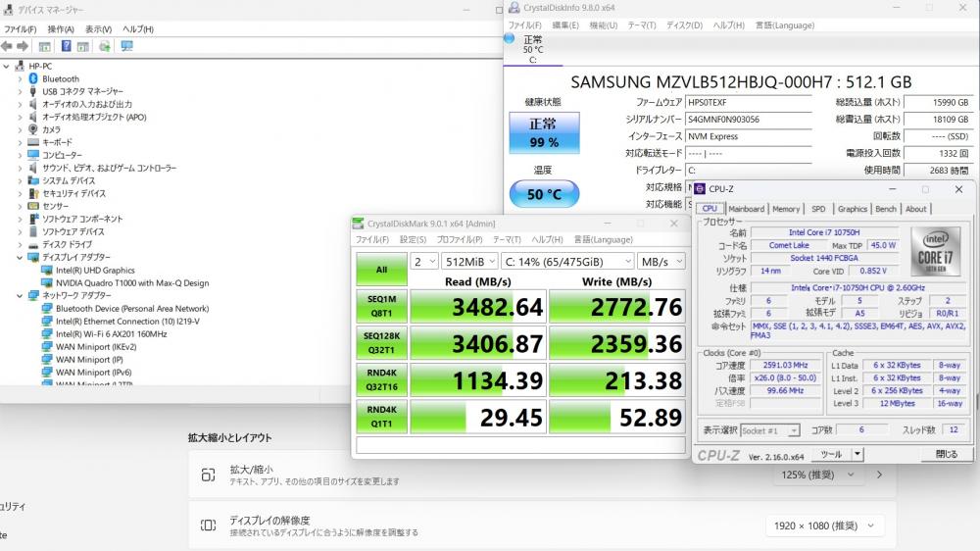Open the 表示(V) menu in Device Manager
Screen dimensions: 980x551
(98, 29)
